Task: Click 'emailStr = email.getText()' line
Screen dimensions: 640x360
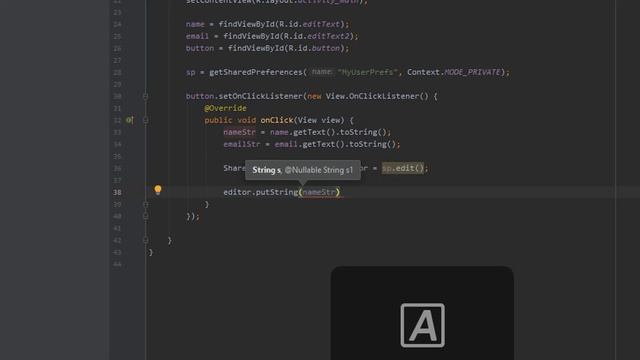Action: tap(311, 144)
